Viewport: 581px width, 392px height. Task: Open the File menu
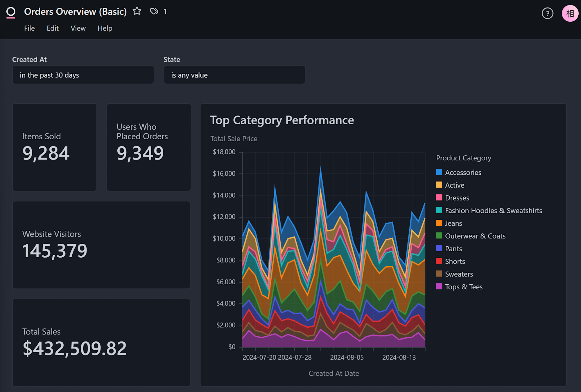coord(29,28)
